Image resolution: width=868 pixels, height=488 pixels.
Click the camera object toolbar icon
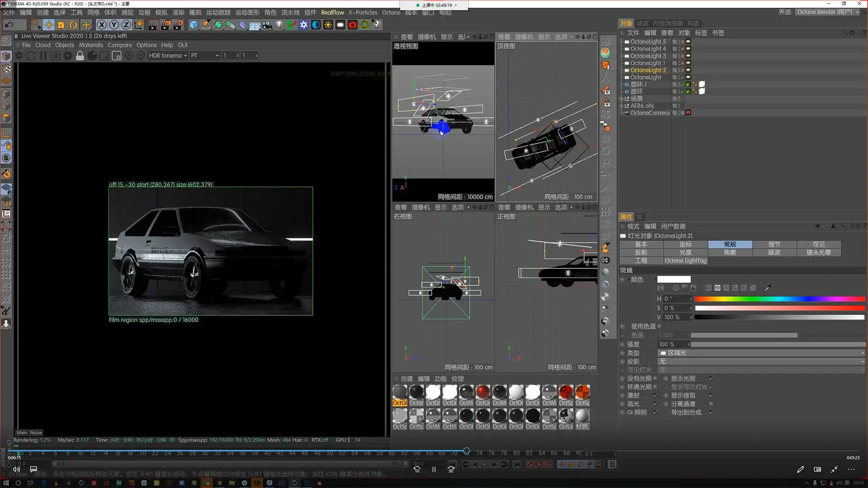pos(267,25)
